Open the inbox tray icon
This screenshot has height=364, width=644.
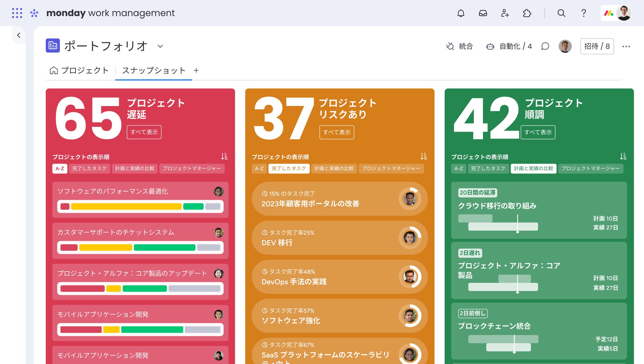pyautogui.click(x=483, y=13)
